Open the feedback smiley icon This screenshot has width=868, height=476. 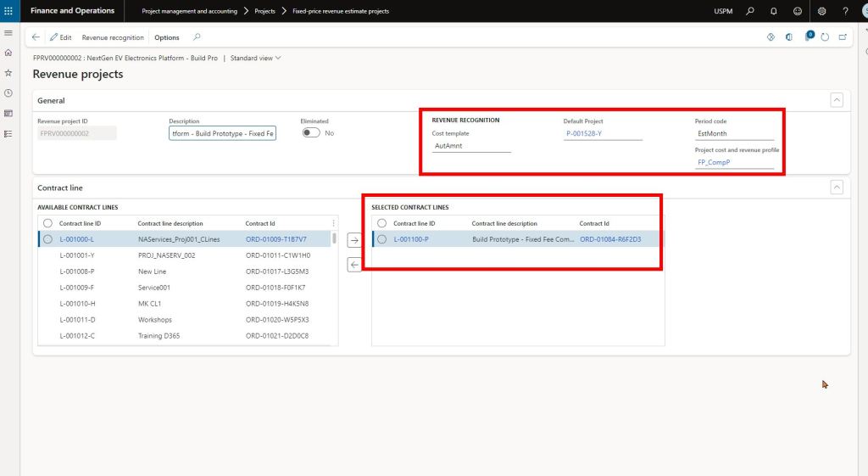tap(797, 11)
